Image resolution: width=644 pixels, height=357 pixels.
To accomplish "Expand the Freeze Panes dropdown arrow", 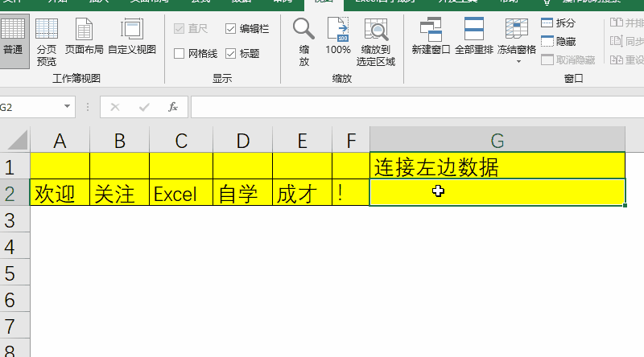I will tap(518, 62).
